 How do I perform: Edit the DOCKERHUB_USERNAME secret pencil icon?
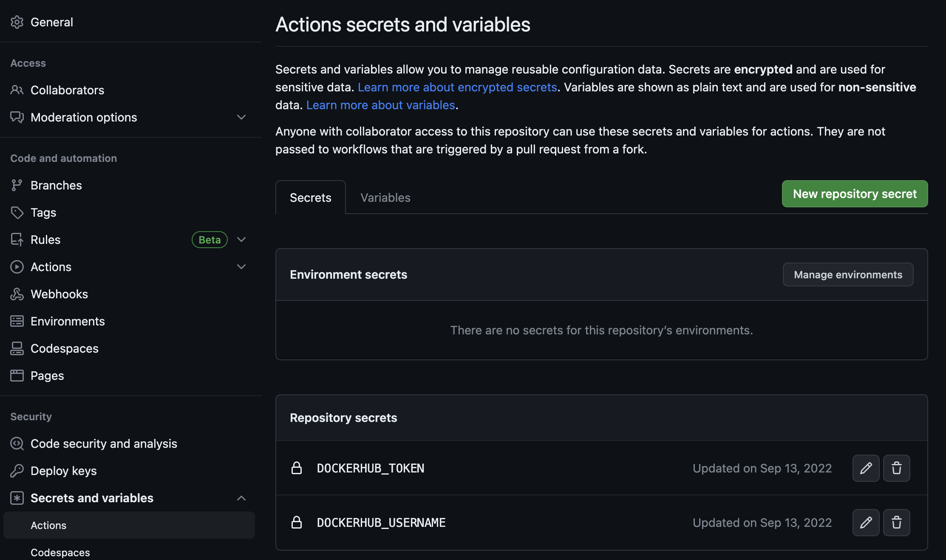pyautogui.click(x=866, y=523)
